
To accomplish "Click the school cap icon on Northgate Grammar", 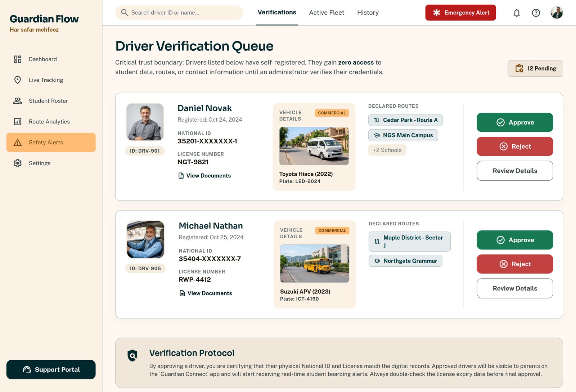I will tap(377, 261).
